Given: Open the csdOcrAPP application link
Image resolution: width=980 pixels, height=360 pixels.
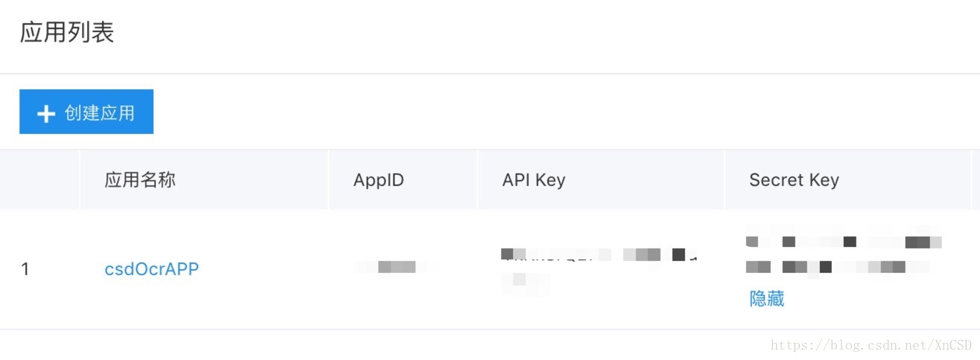Looking at the screenshot, I should (x=151, y=269).
